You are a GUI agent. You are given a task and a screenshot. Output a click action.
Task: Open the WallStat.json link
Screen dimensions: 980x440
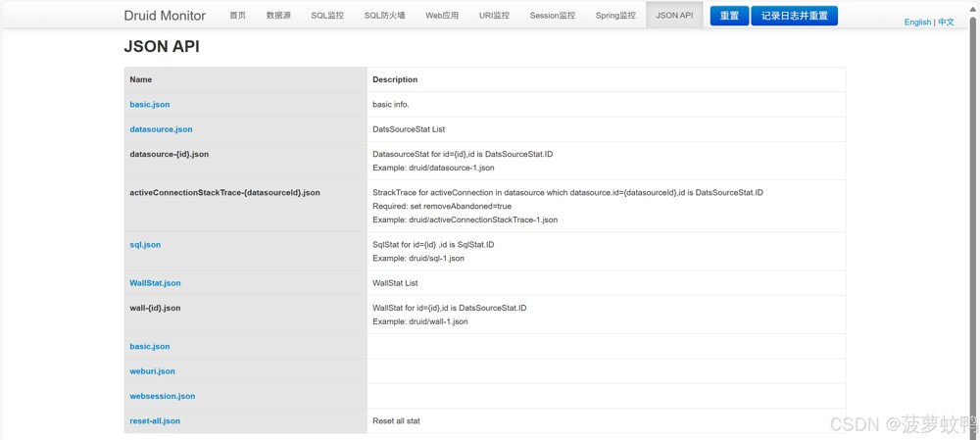tap(155, 283)
